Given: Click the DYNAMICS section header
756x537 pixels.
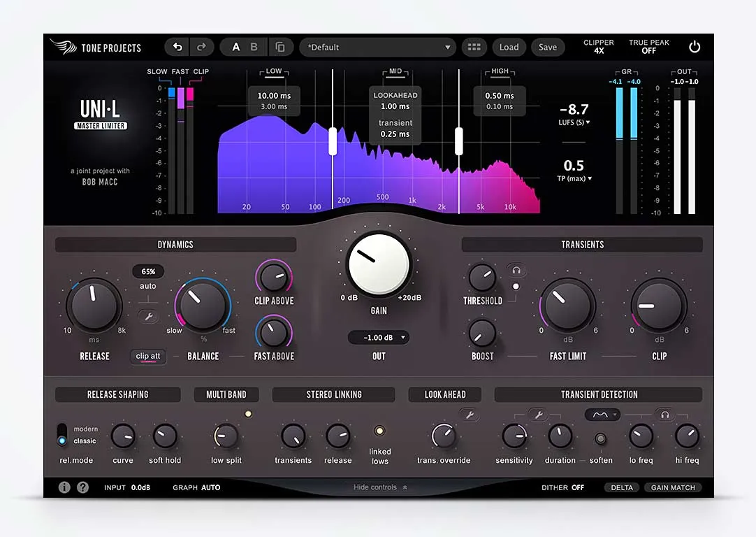Looking at the screenshot, I should pyautogui.click(x=175, y=245).
